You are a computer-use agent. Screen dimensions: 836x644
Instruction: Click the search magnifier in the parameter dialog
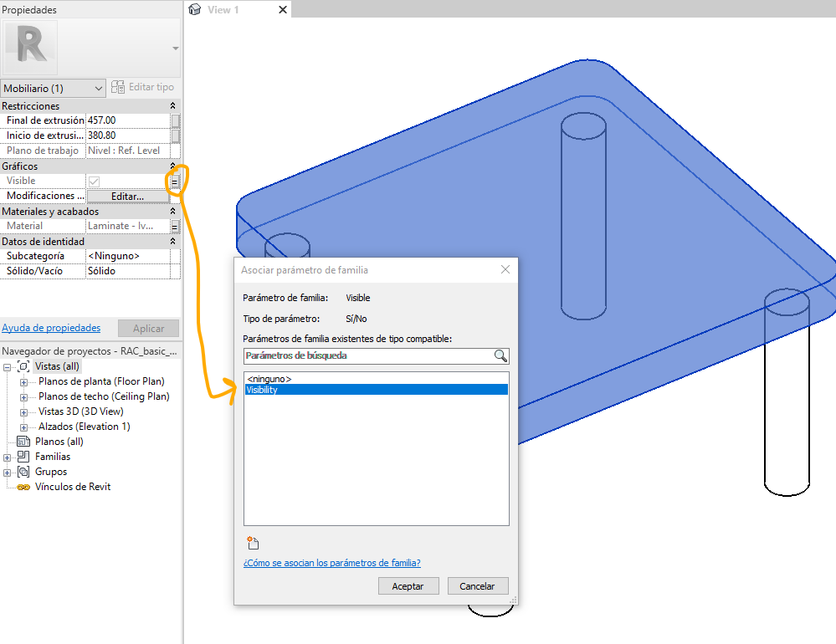pyautogui.click(x=500, y=355)
